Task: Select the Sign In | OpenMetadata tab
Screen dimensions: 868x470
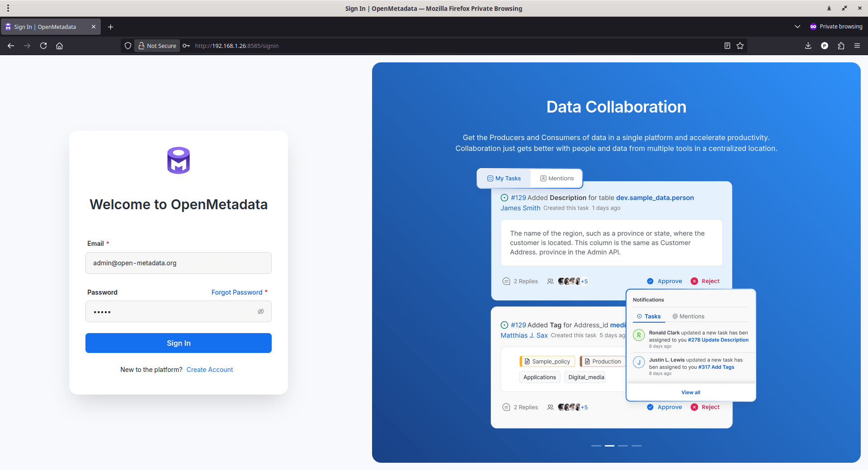Action: pos(51,27)
